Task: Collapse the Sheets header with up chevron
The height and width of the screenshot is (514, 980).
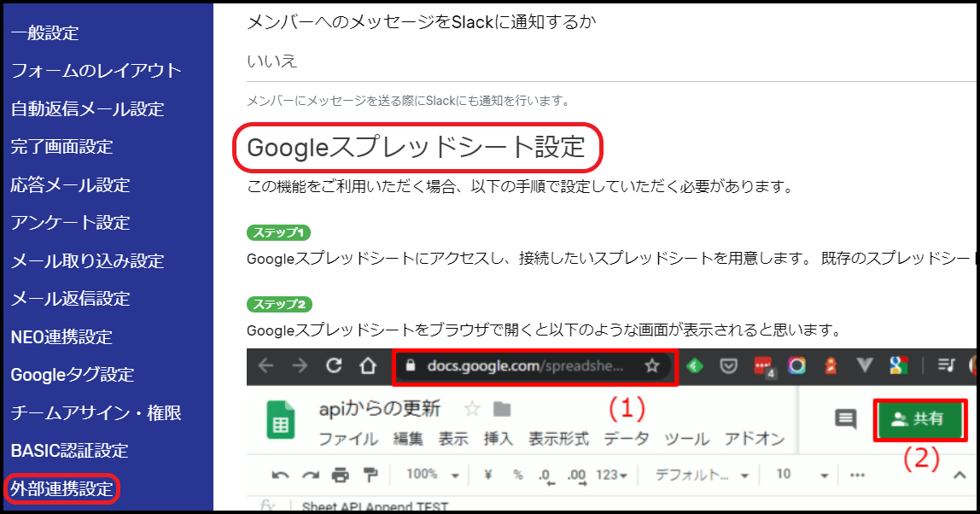Action: pyautogui.click(x=960, y=476)
